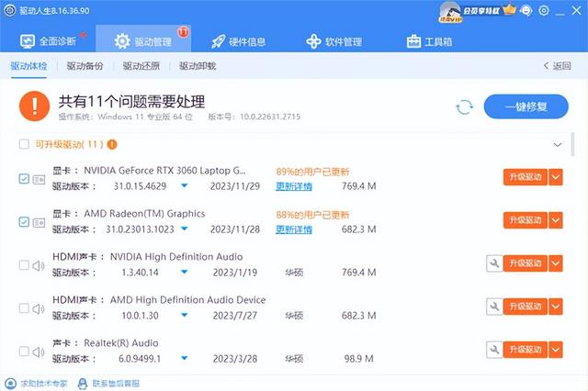Collapse the 可升级驱动 section chevron
The height and width of the screenshot is (391, 588).
pyautogui.click(x=558, y=145)
